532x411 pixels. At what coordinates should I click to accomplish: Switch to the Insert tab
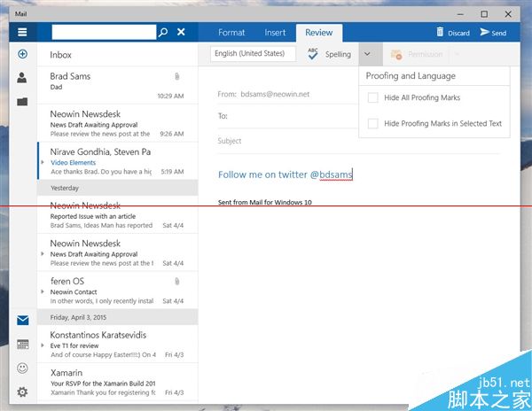pyautogui.click(x=275, y=33)
